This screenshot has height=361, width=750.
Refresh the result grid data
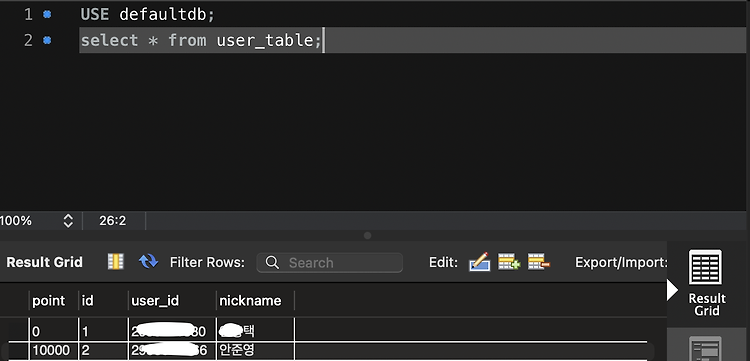click(x=148, y=262)
